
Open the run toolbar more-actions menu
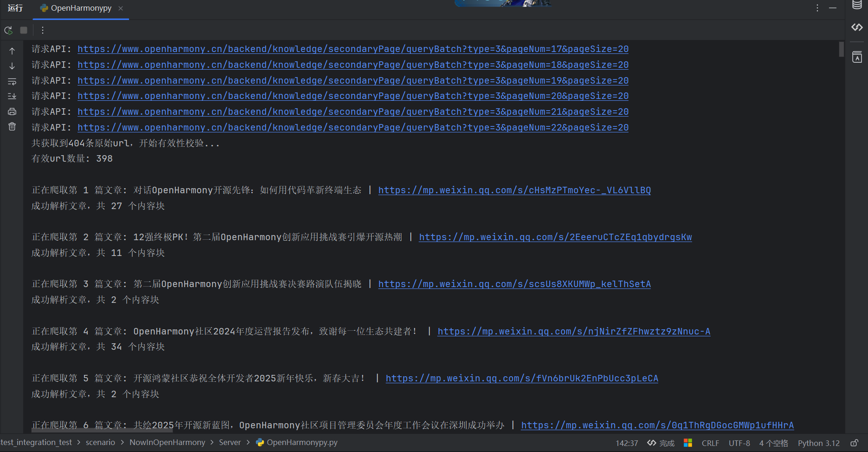tap(43, 30)
